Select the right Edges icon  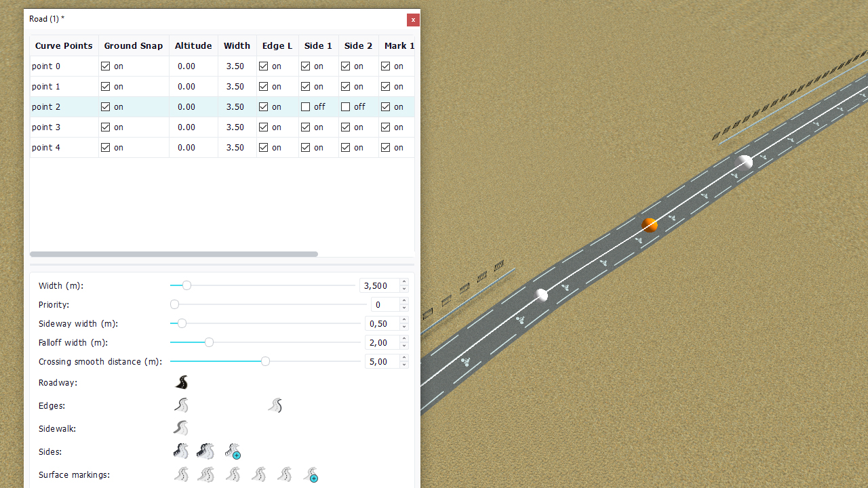[x=275, y=405]
